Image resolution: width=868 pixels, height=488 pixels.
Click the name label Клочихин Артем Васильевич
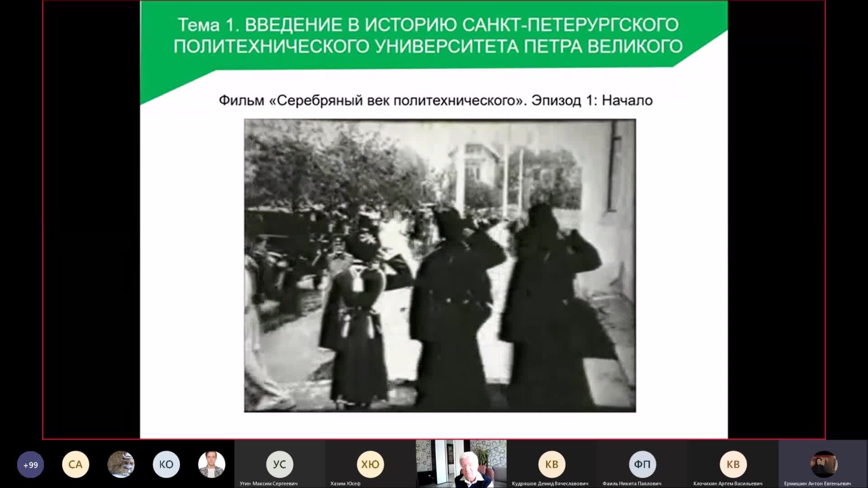[x=728, y=483]
